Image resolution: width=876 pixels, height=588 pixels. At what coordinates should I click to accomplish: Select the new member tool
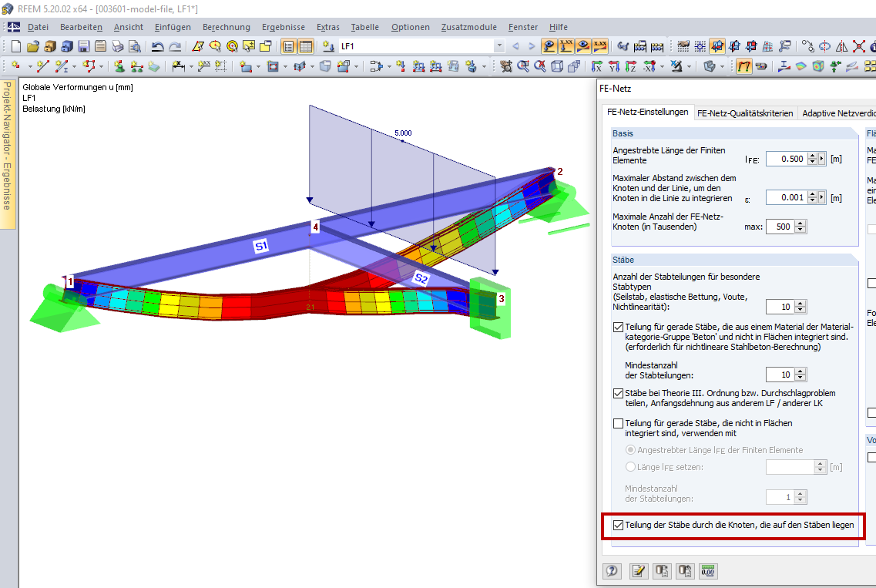point(62,66)
